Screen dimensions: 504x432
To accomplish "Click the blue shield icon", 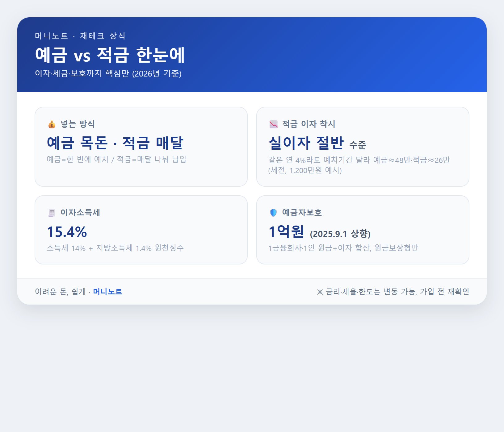I will coord(273,213).
